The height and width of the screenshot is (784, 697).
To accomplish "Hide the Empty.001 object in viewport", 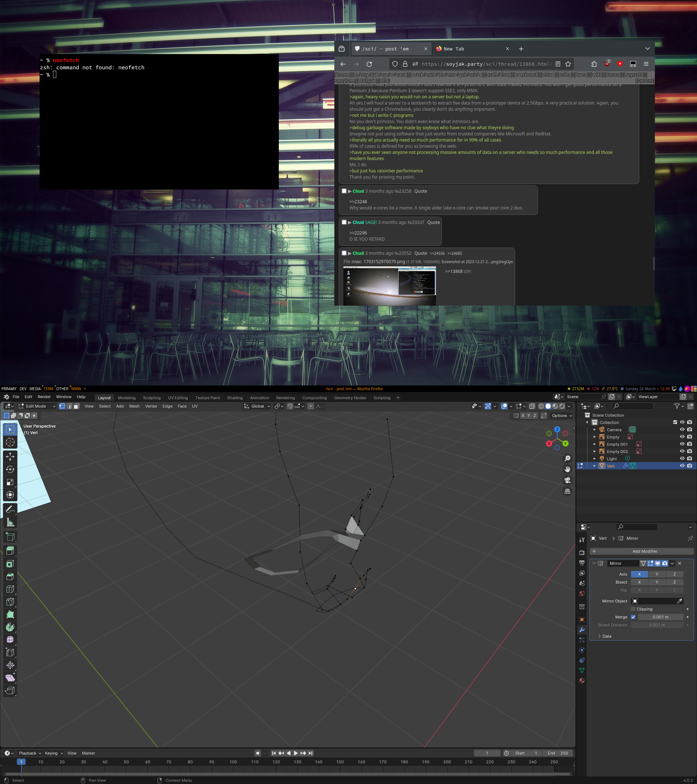I will 682,444.
